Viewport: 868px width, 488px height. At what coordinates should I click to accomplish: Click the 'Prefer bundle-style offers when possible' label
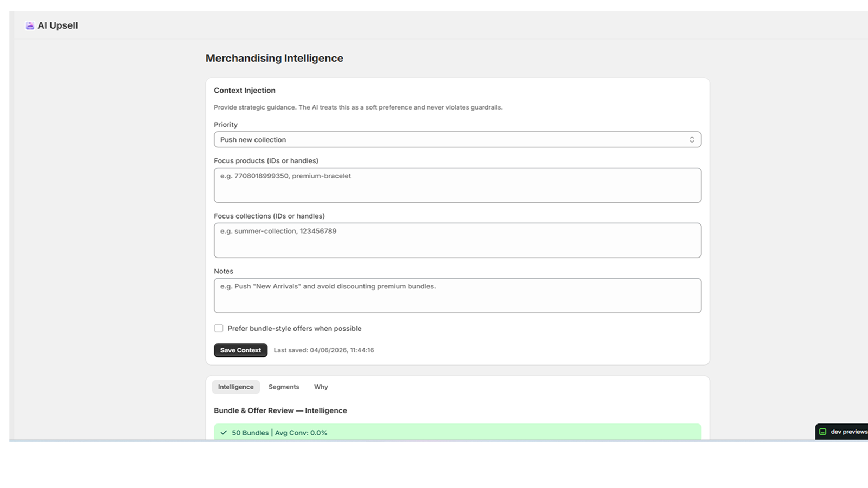295,329
